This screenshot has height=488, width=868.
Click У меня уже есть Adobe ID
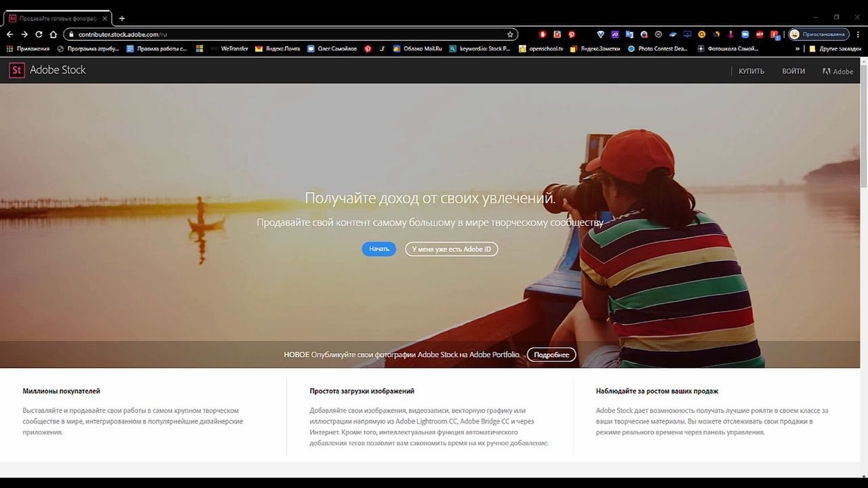(x=452, y=249)
